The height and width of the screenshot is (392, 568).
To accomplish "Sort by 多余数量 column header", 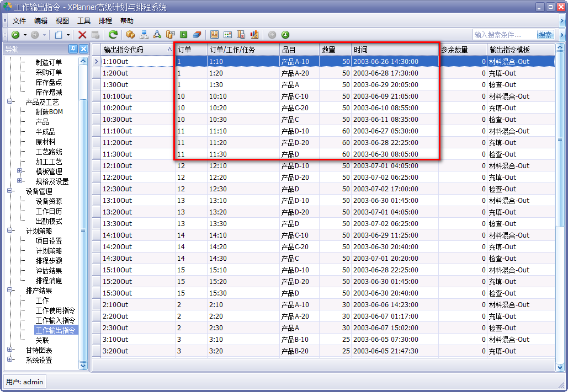I will (463, 50).
